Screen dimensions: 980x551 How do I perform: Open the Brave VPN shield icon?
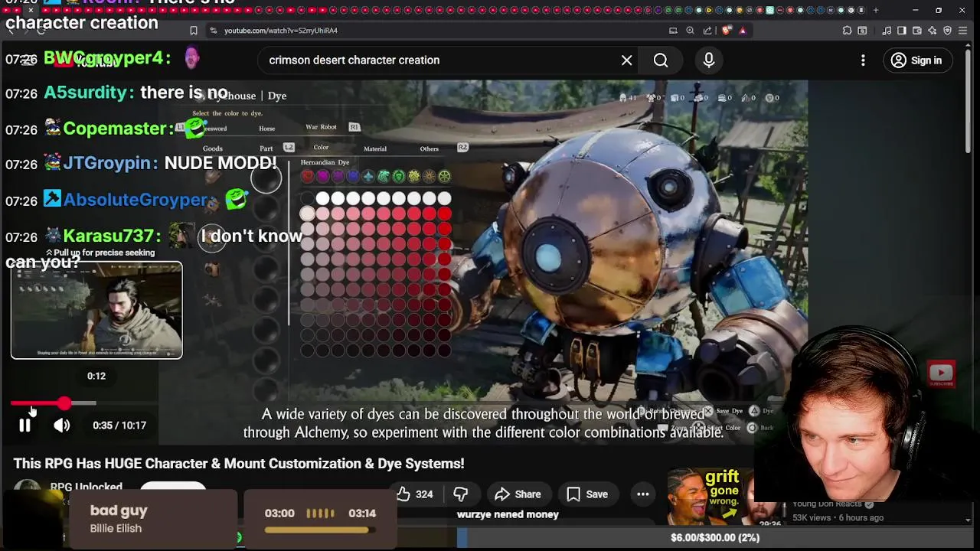(948, 31)
